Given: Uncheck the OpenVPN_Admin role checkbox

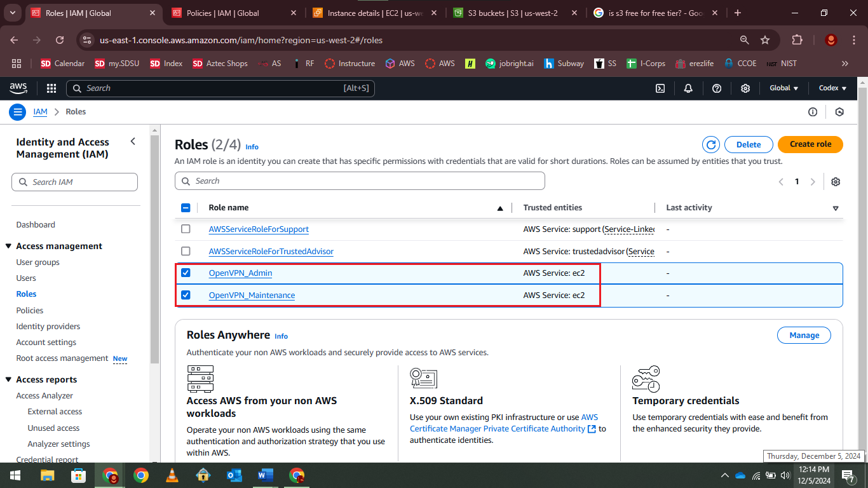Looking at the screenshot, I should pos(186,273).
